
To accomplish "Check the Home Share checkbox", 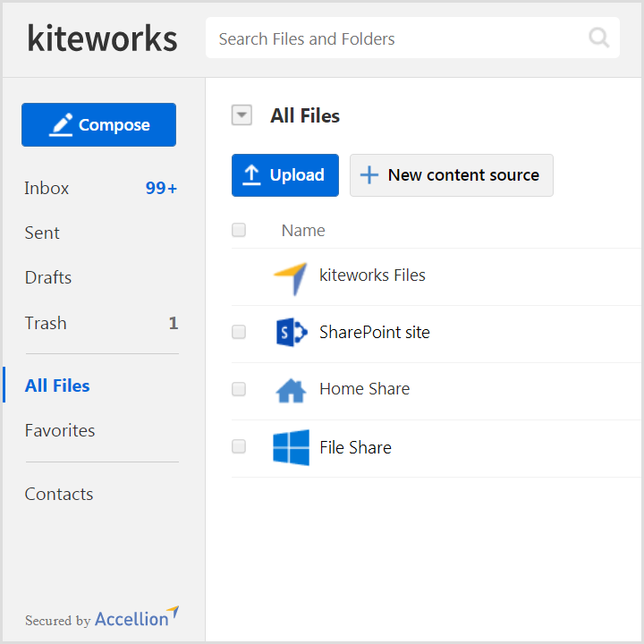I will (239, 389).
